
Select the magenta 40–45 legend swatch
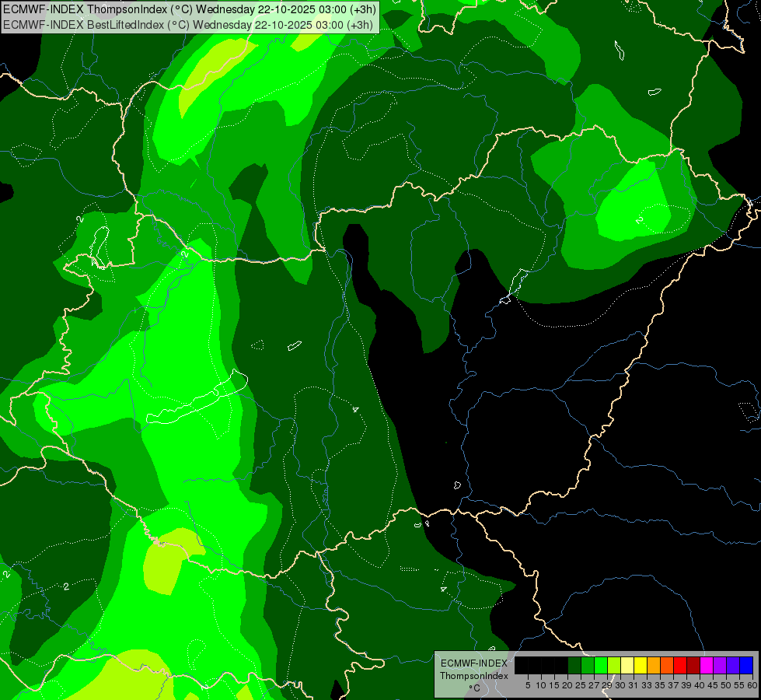pyautogui.click(x=707, y=665)
